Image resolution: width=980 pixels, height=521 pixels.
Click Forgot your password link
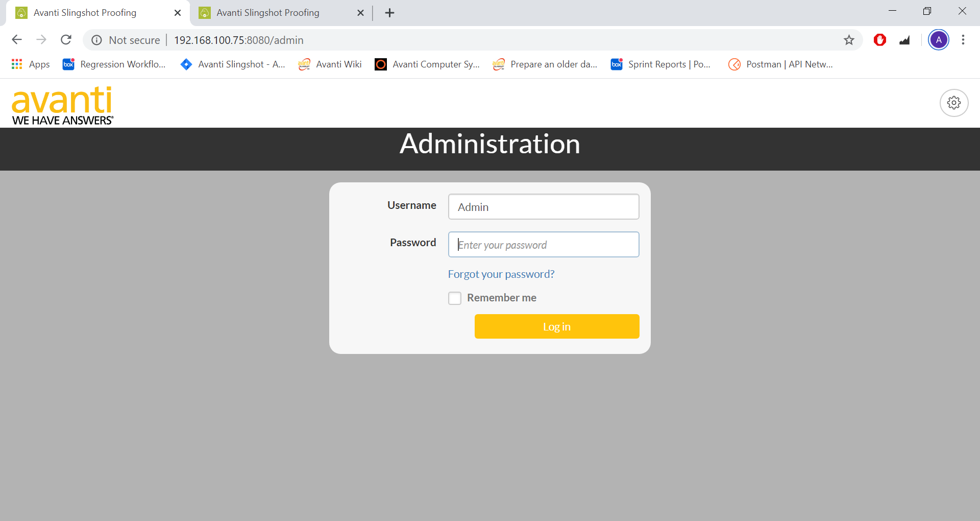click(x=501, y=274)
